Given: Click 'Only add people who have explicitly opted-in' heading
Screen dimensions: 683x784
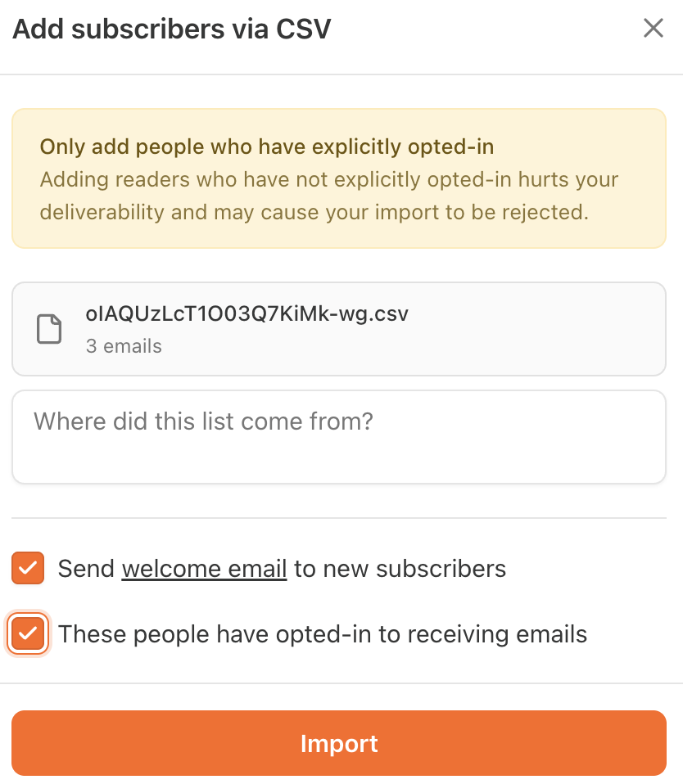Looking at the screenshot, I should coord(267,147).
